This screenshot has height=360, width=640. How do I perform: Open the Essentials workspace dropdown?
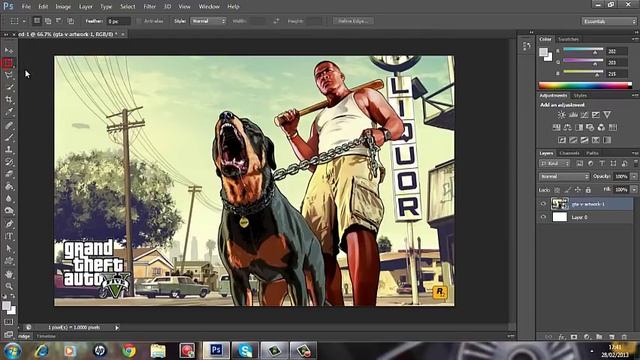(609, 21)
